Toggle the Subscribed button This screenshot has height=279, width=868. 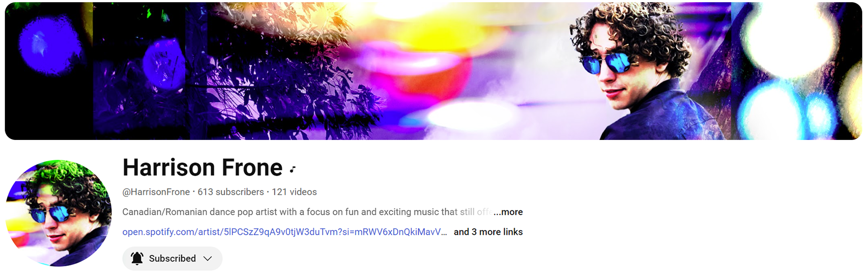(x=172, y=258)
